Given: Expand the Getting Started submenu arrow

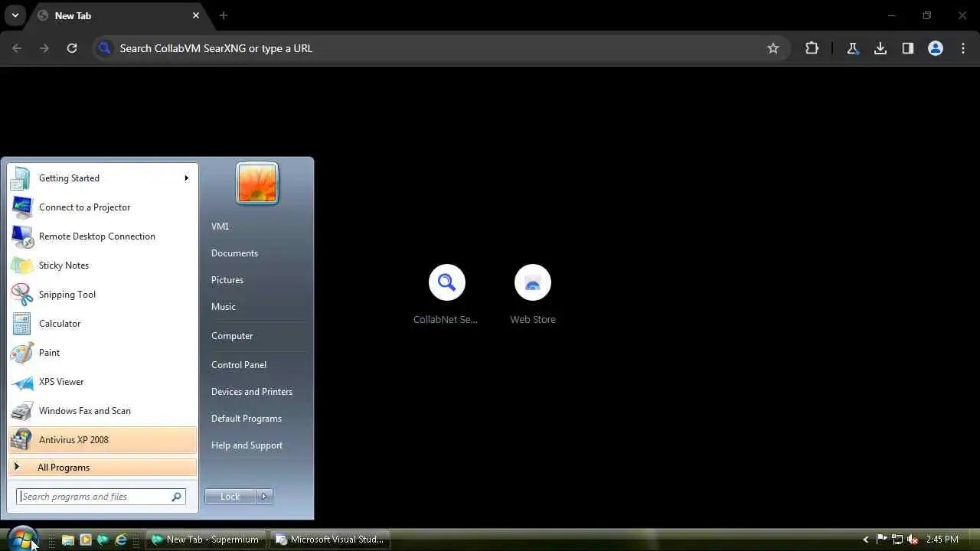Looking at the screenshot, I should tap(186, 178).
